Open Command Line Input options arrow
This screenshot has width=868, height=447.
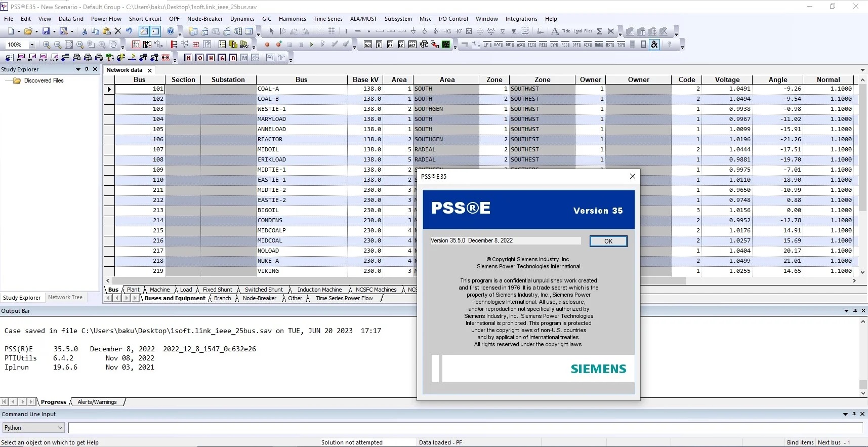tap(845, 414)
